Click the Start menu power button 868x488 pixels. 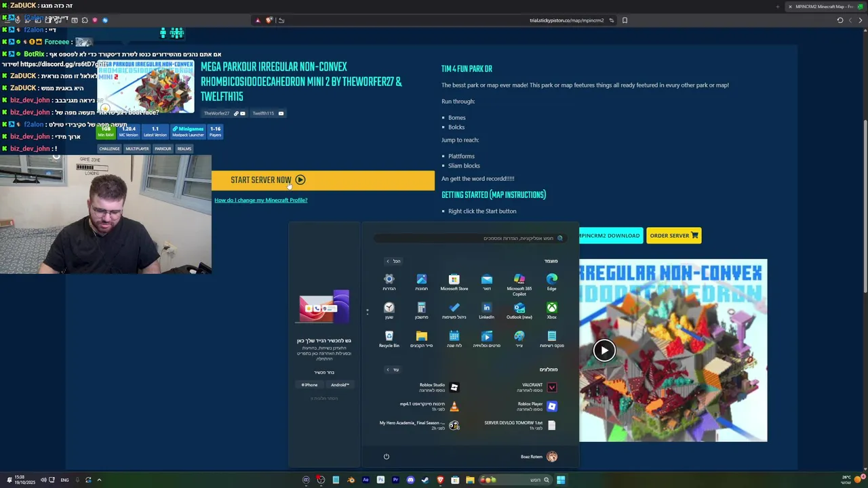pos(387,456)
